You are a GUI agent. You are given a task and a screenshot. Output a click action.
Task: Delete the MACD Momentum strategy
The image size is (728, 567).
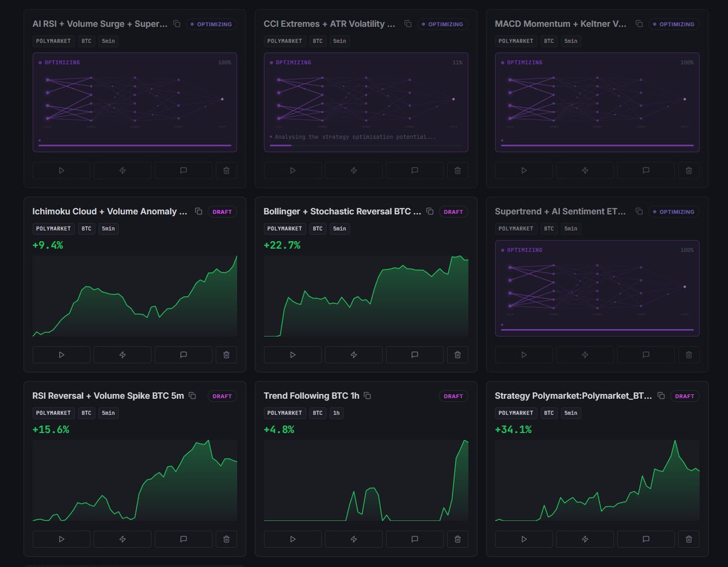pos(689,171)
